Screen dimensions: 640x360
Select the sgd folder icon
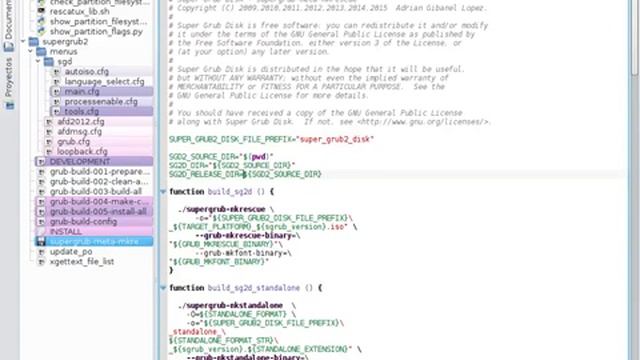tap(49, 62)
